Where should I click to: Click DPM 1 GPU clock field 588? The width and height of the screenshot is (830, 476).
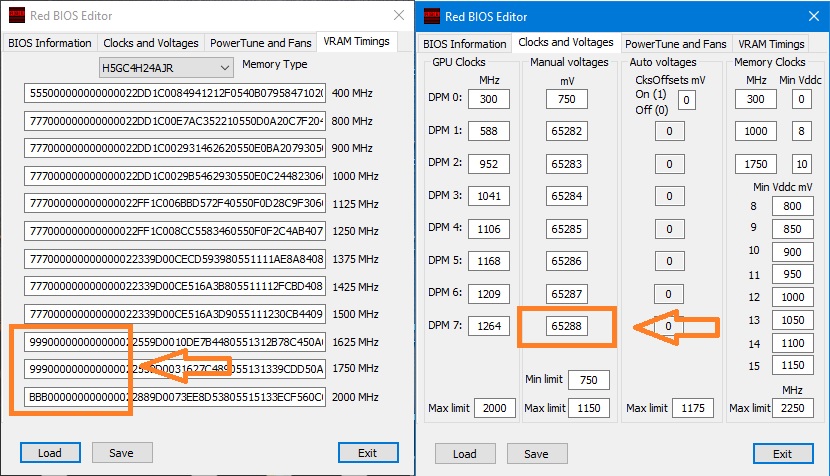(489, 131)
